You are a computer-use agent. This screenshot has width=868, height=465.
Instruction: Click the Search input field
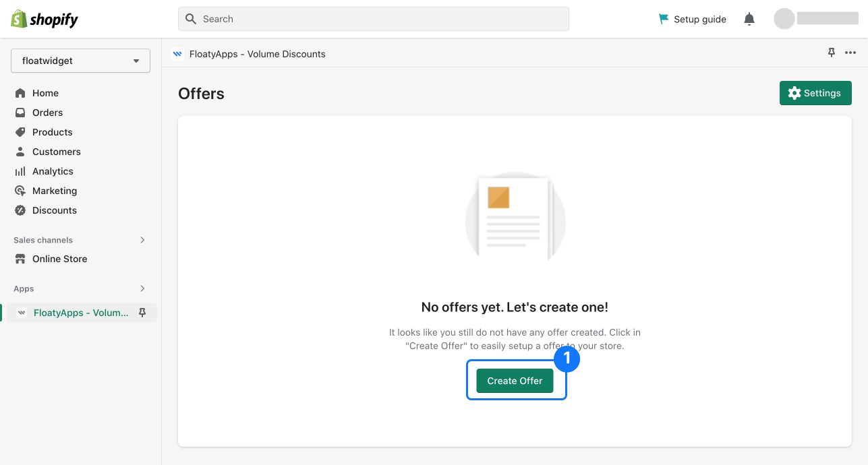373,19
